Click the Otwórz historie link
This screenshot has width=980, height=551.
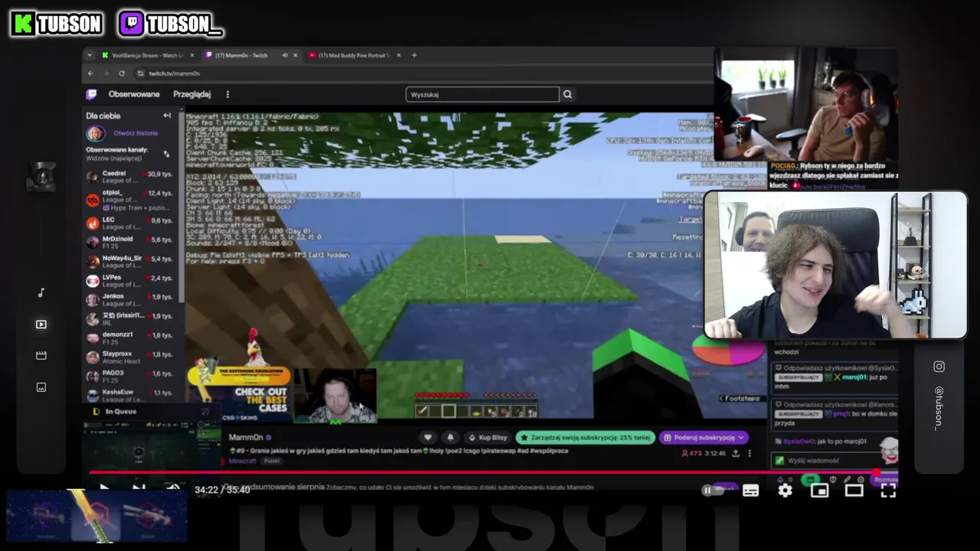136,133
